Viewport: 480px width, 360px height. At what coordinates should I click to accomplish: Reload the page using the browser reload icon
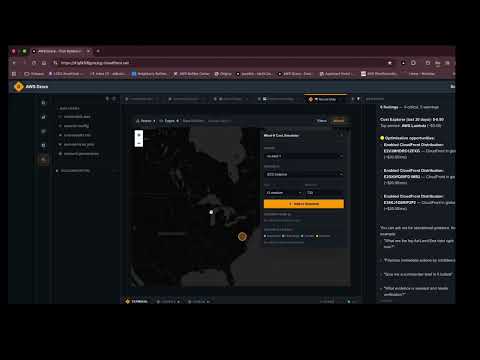click(x=34, y=63)
